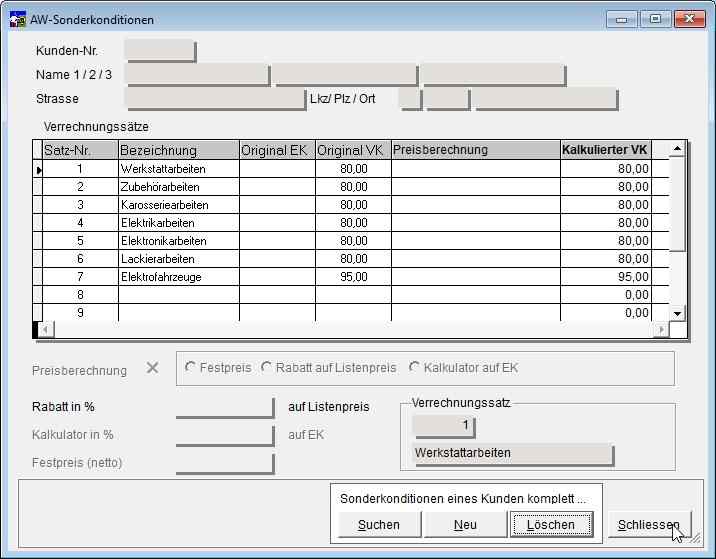Click the Plz postal code field
The height and width of the screenshot is (559, 716).
coord(448,99)
